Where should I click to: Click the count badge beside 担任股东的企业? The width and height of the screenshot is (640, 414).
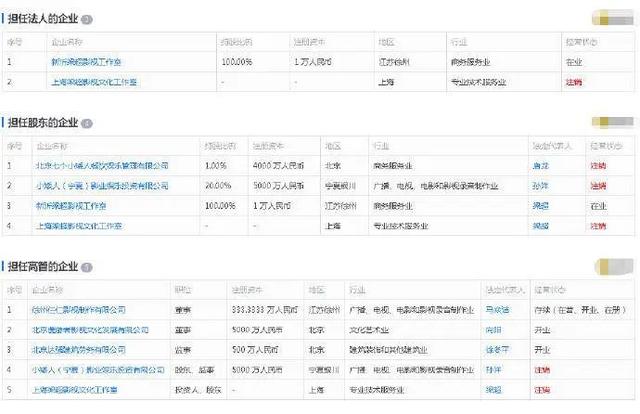[87, 123]
